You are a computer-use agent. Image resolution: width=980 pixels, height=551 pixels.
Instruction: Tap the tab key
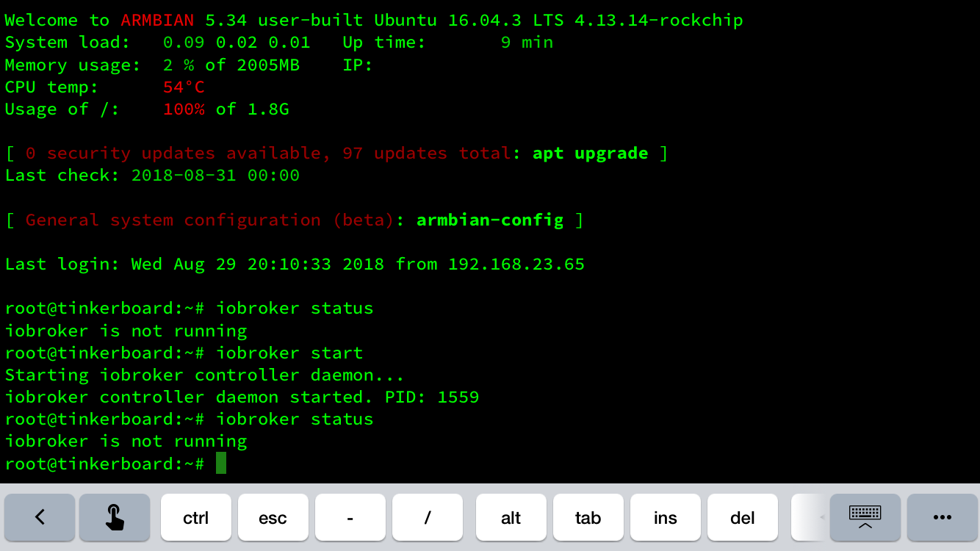click(x=588, y=517)
